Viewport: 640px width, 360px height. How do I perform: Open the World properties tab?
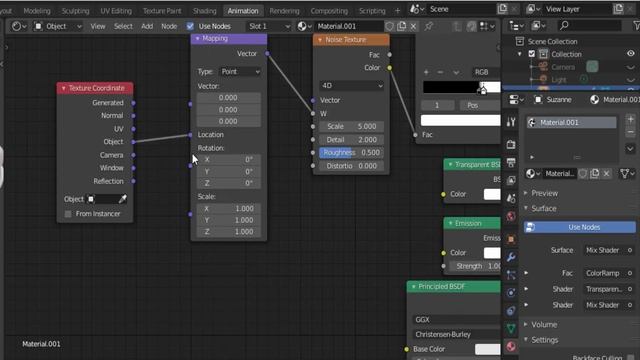(511, 216)
